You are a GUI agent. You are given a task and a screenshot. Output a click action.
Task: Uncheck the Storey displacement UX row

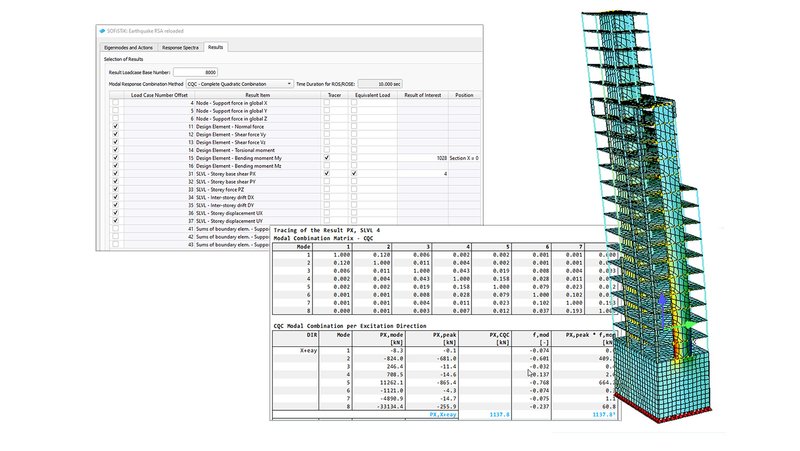115,212
